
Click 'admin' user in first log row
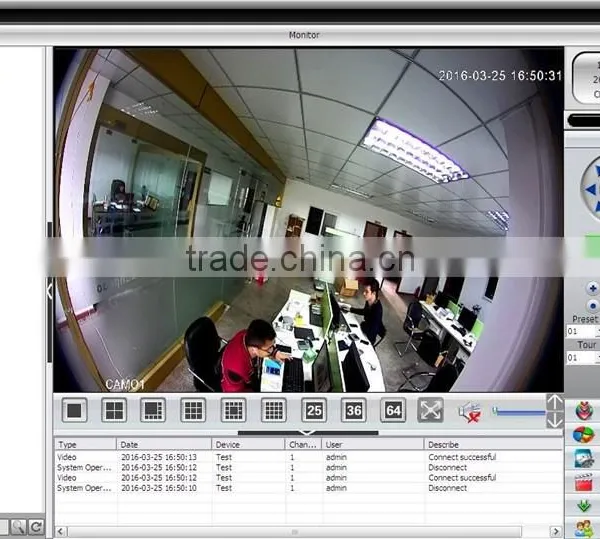[336, 457]
